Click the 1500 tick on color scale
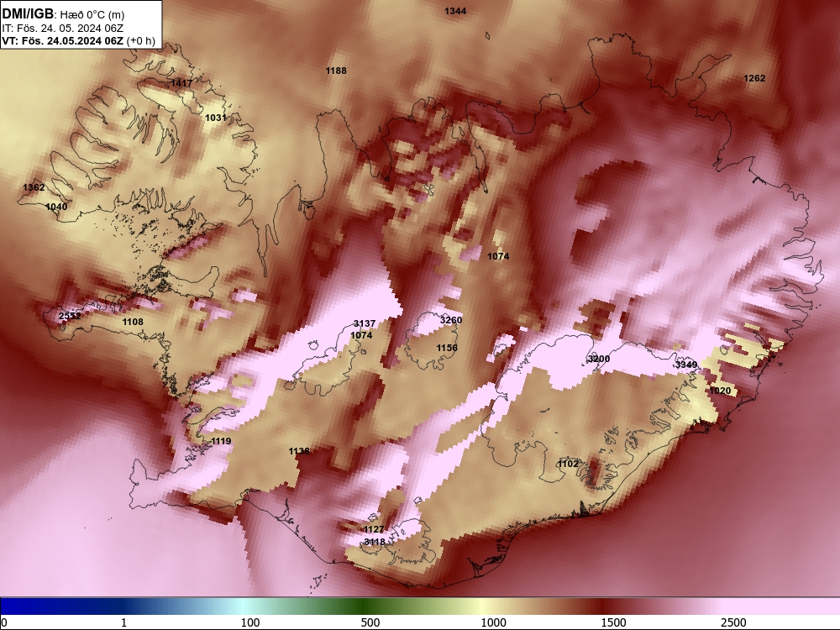This screenshot has height=630, width=840. [613, 622]
